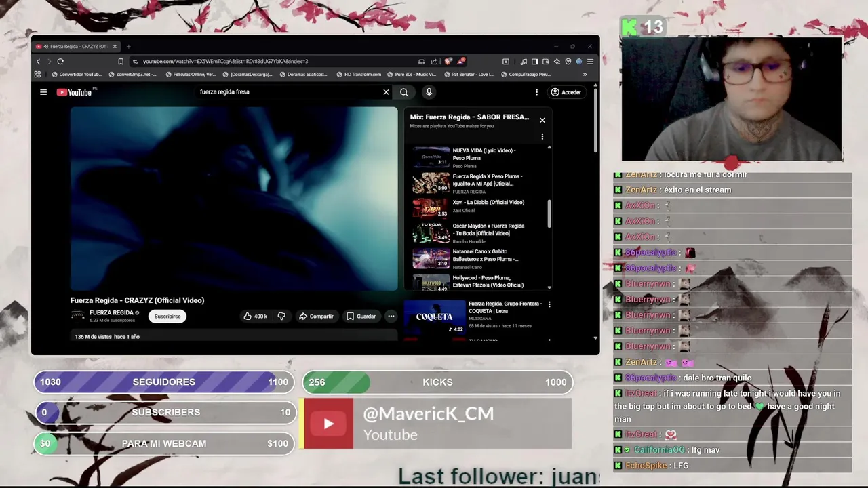Open the Doramas asiáticos bookmark

point(303,75)
